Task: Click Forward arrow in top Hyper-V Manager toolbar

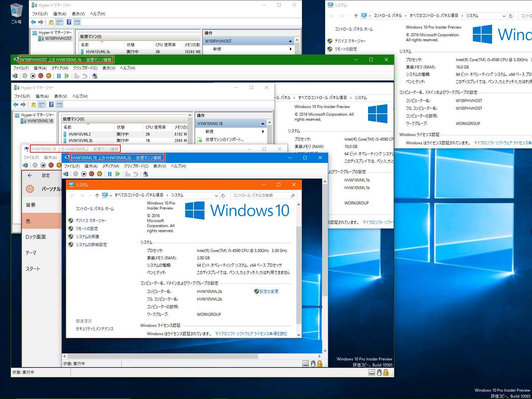Action: point(41,22)
